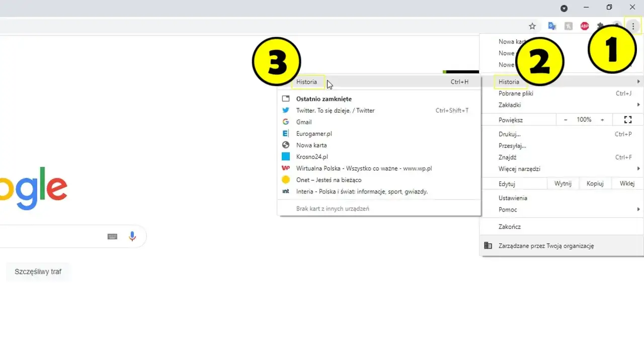The height and width of the screenshot is (362, 644).
Task: Open Historia in the submenu
Action: [x=307, y=82]
